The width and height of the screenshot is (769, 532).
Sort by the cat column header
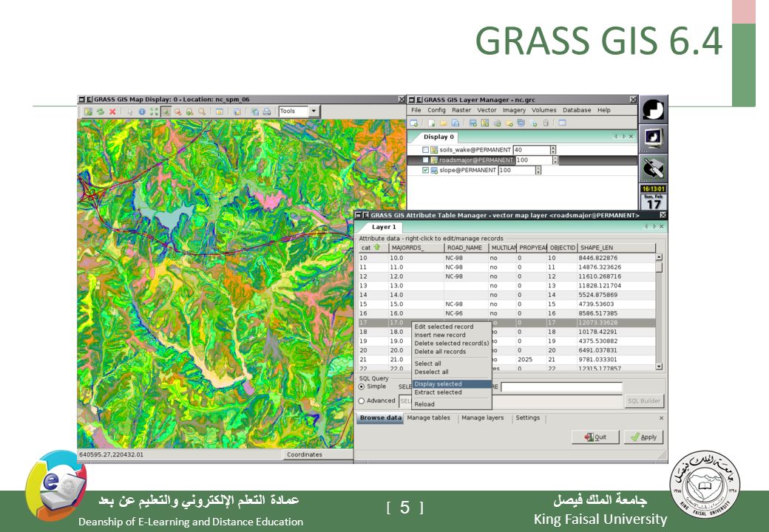(x=373, y=248)
